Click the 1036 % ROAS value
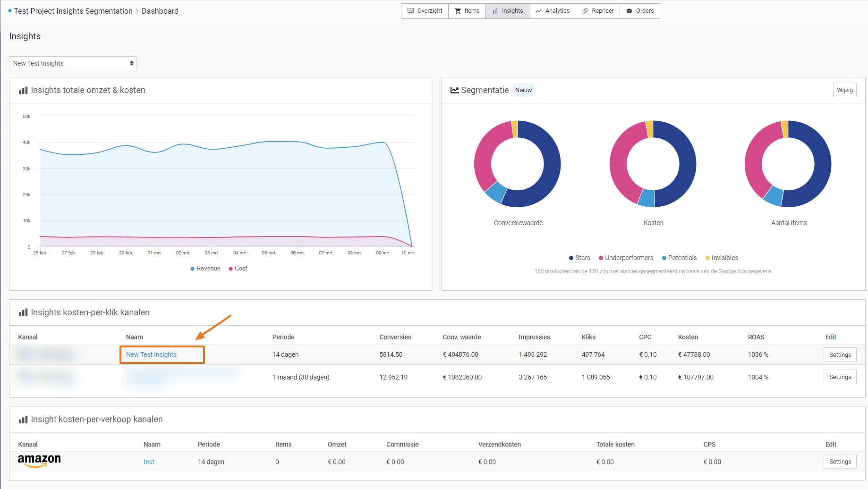Screen dimensions: 868x489 coord(758,354)
